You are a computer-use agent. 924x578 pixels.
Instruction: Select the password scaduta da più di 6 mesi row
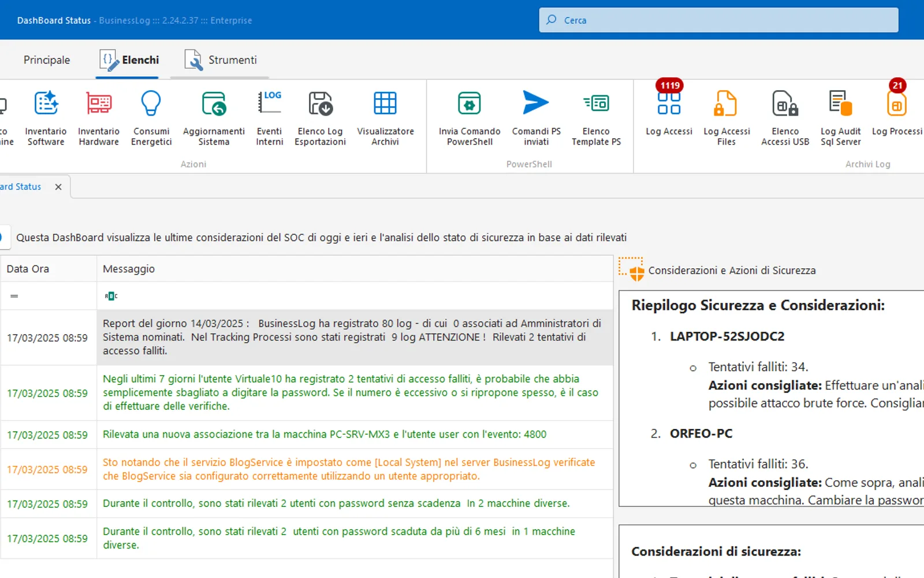(x=307, y=538)
